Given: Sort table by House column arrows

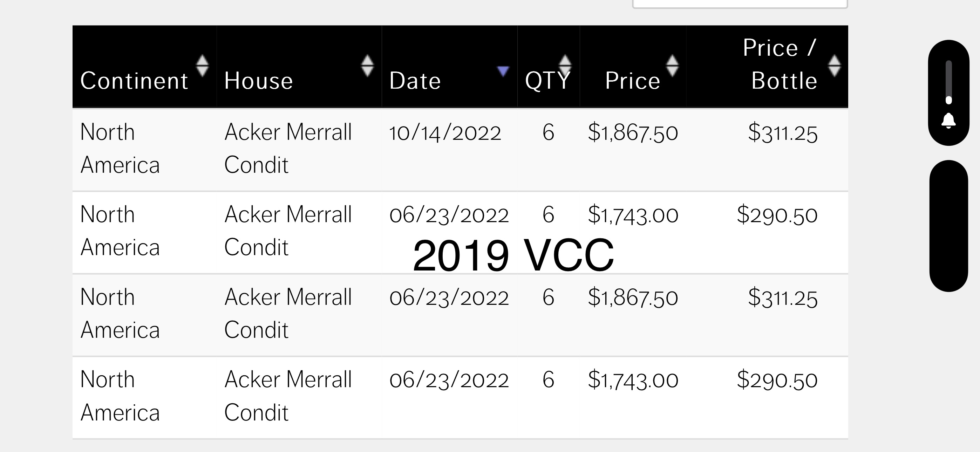Looking at the screenshot, I should tap(367, 66).
